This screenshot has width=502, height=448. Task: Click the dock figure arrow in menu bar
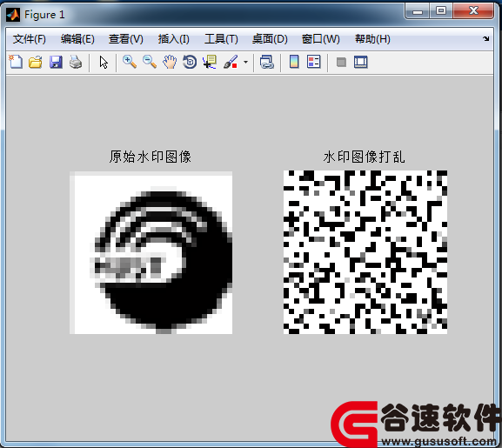click(x=486, y=39)
